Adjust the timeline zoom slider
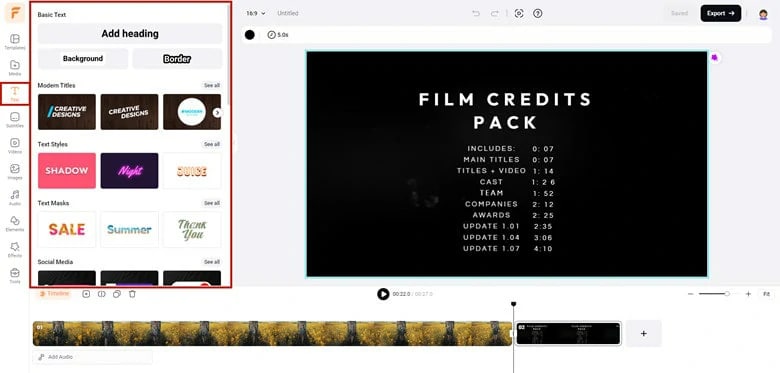This screenshot has width=780, height=373. coord(714,294)
